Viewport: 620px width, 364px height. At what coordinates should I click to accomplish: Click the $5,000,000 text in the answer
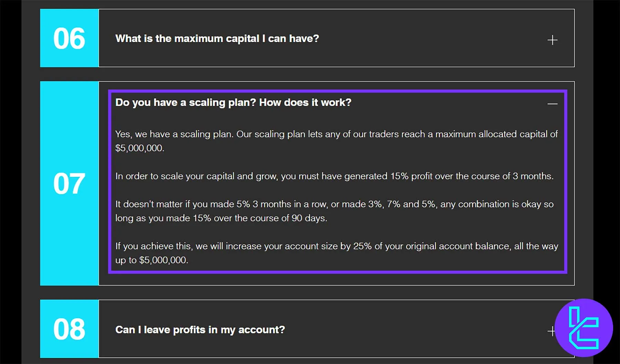pos(140,148)
